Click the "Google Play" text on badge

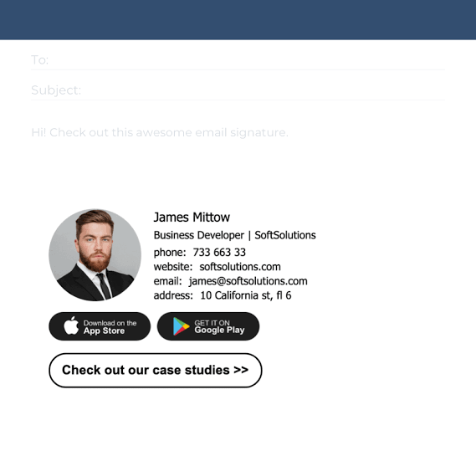click(x=219, y=330)
